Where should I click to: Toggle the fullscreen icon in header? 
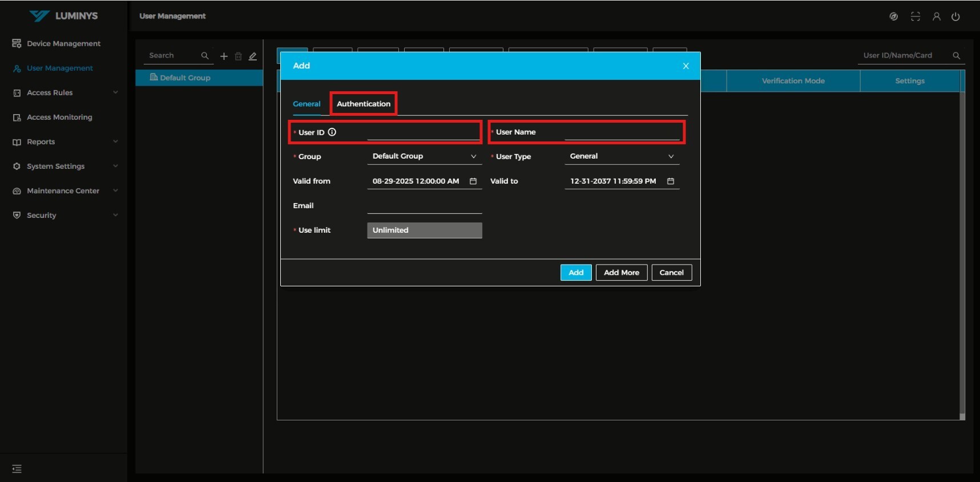pyautogui.click(x=916, y=17)
